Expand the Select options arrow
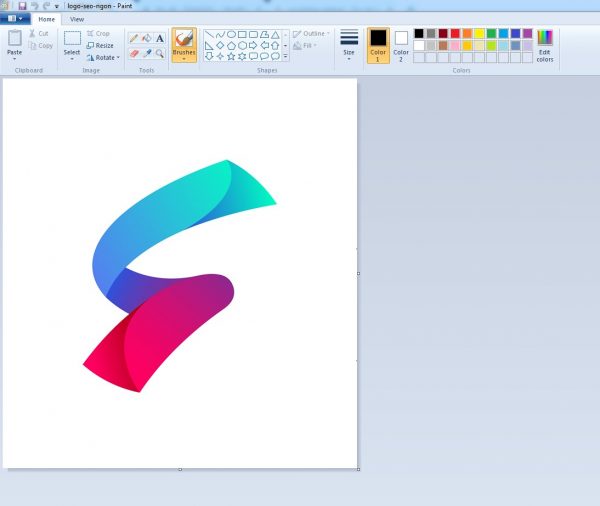The image size is (600, 506). pyautogui.click(x=72, y=59)
